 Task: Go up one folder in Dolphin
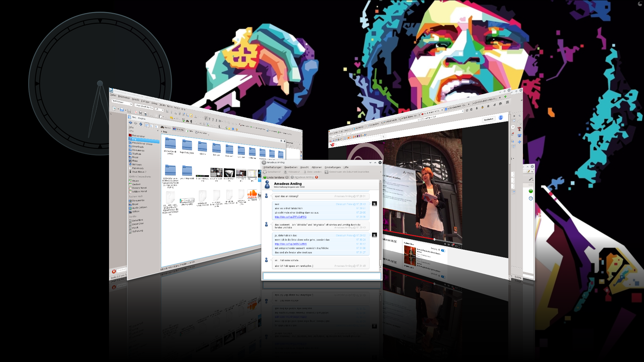pos(141,124)
